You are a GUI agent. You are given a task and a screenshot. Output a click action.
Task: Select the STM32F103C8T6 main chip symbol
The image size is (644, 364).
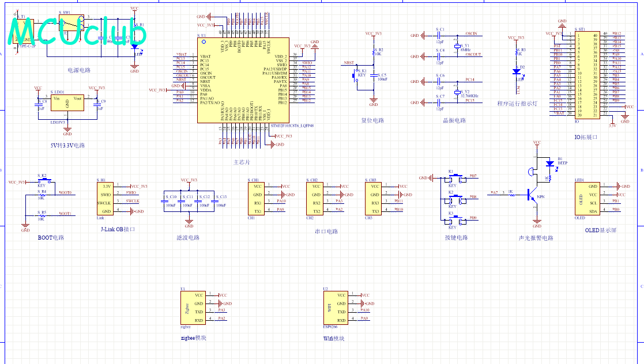click(x=243, y=80)
